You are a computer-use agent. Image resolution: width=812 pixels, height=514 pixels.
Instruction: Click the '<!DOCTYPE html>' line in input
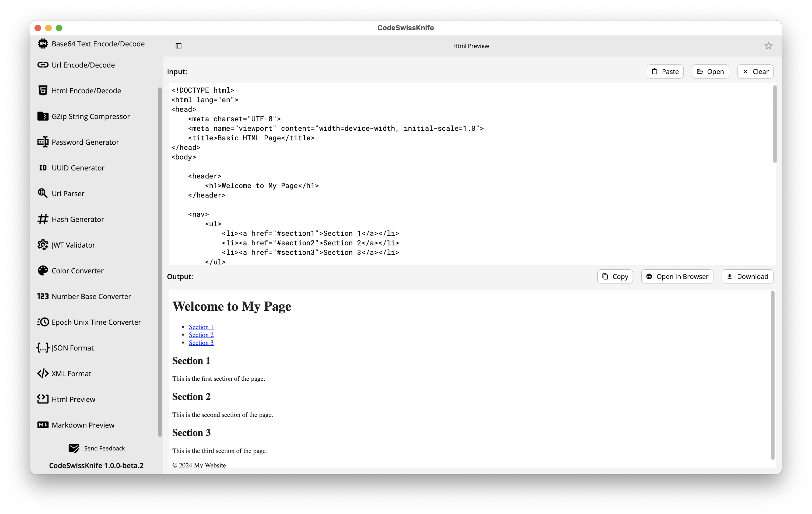tap(203, 90)
